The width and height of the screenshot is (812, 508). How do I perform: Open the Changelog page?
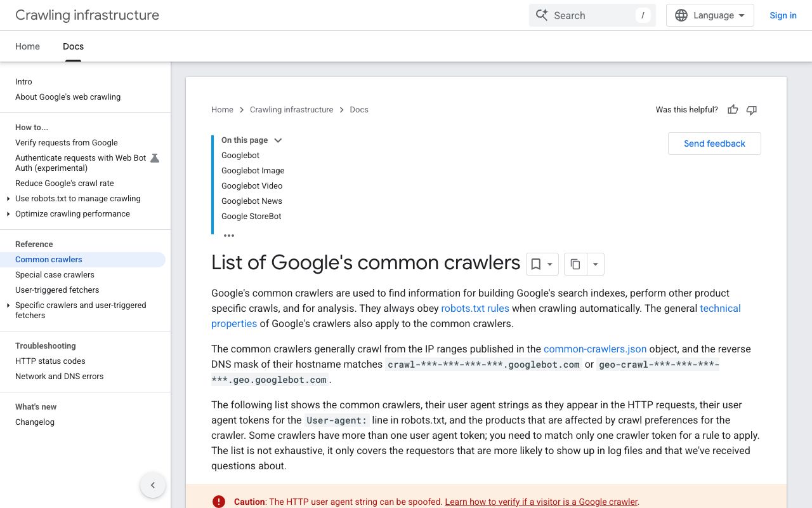(x=35, y=422)
